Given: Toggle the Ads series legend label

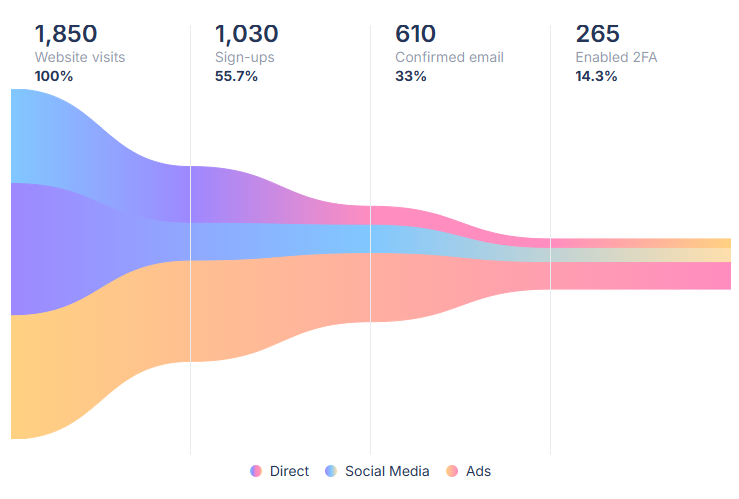Looking at the screenshot, I should tap(478, 471).
